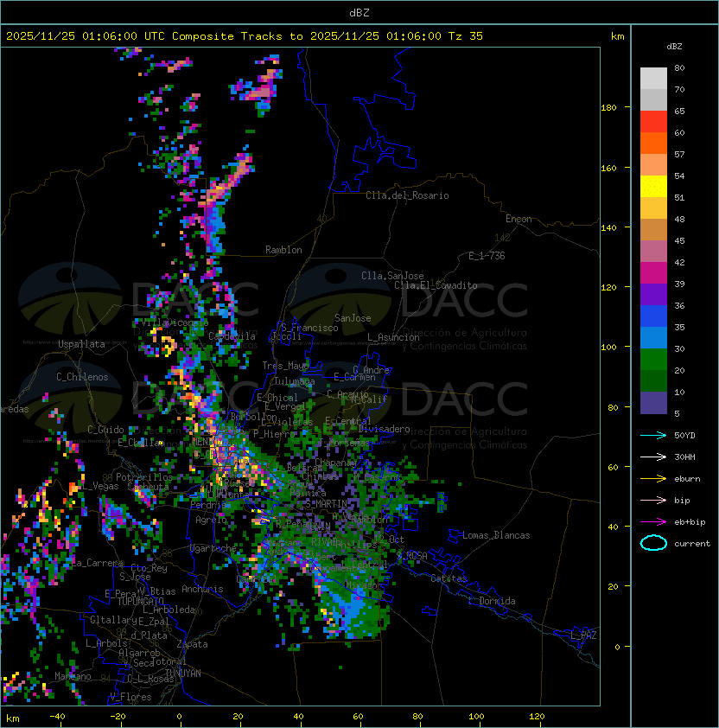Click the 'Manzano' map label

pos(73,676)
